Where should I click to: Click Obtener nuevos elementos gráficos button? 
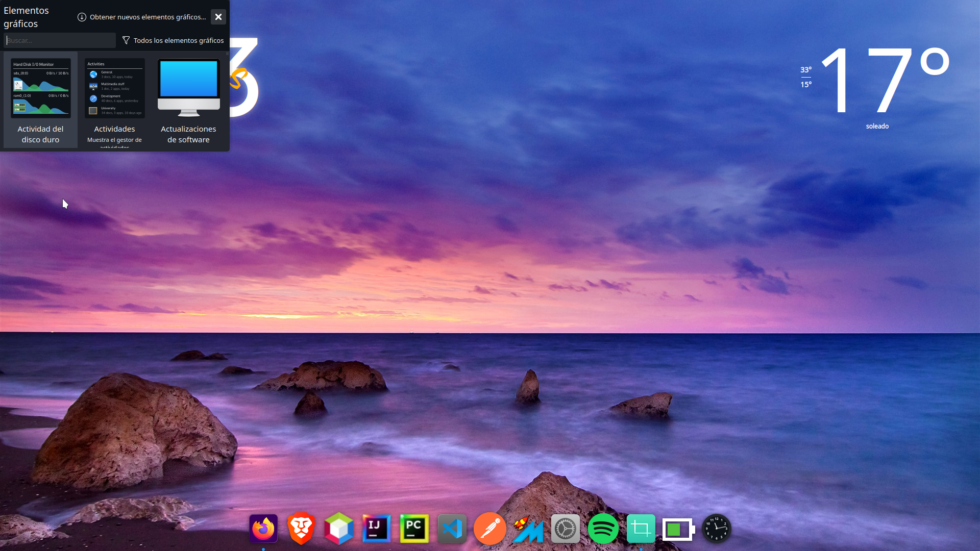point(142,17)
